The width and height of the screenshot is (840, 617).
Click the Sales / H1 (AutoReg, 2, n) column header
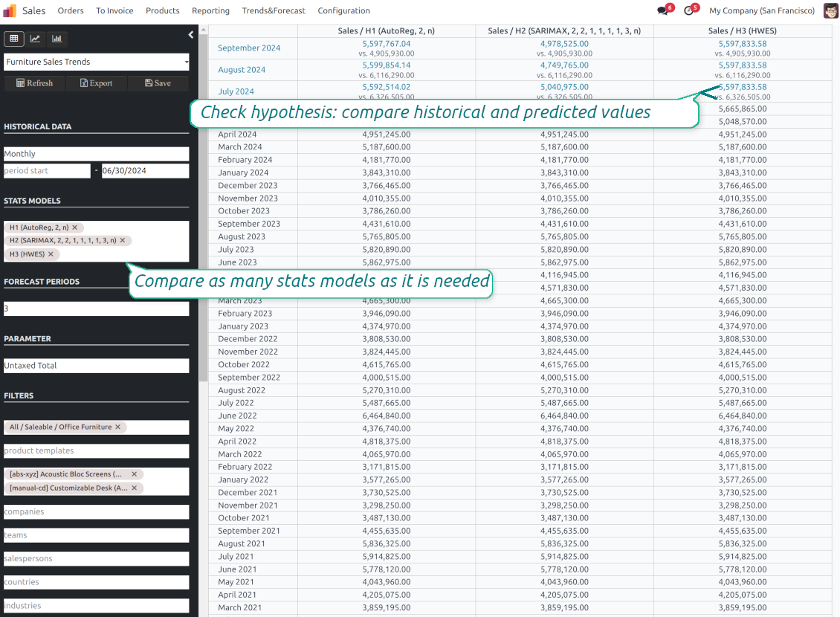(x=387, y=30)
